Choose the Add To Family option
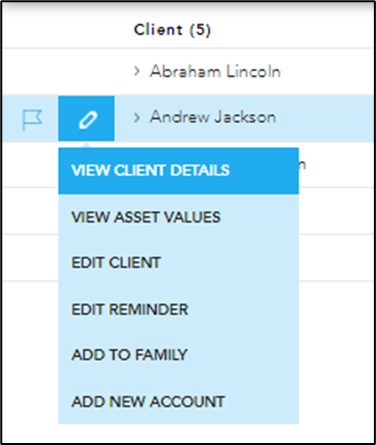Screen dimensions: 376x445 pos(179,355)
